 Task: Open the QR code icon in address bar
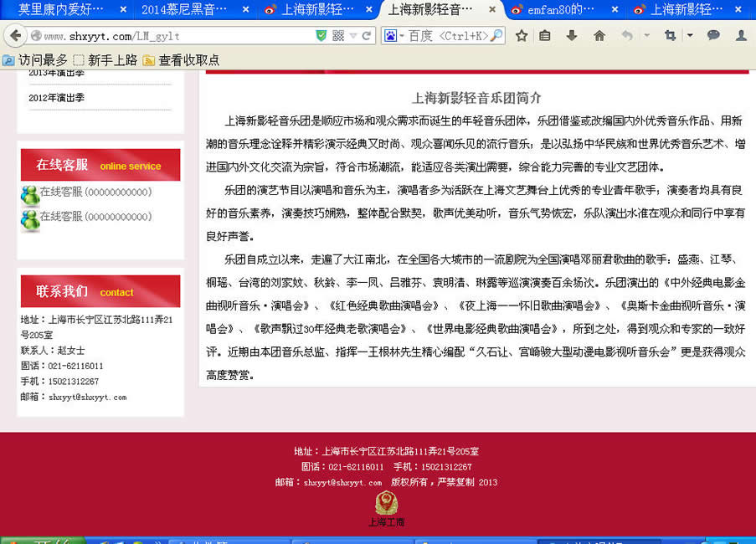click(x=338, y=36)
